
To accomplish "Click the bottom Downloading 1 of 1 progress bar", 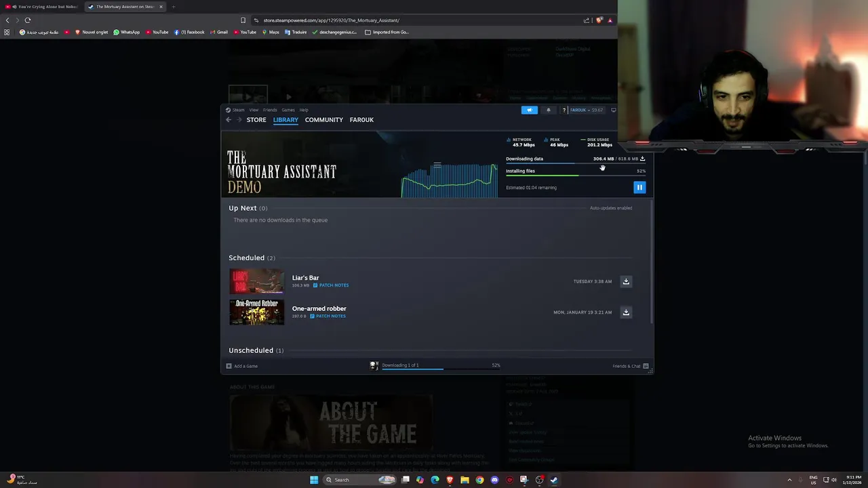I will coord(441,369).
